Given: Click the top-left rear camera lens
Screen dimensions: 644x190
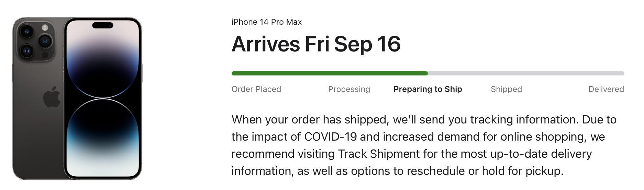Looking at the screenshot, I should 26,32.
